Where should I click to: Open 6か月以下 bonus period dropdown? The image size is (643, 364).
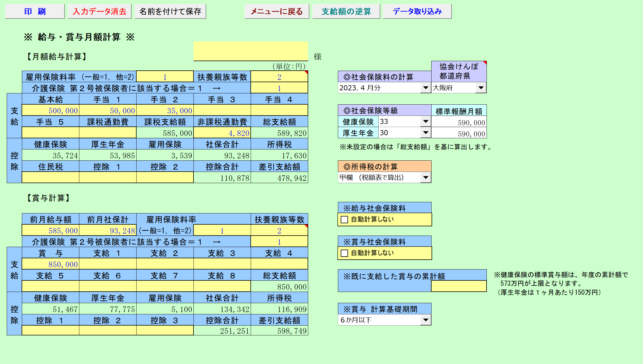point(426,320)
